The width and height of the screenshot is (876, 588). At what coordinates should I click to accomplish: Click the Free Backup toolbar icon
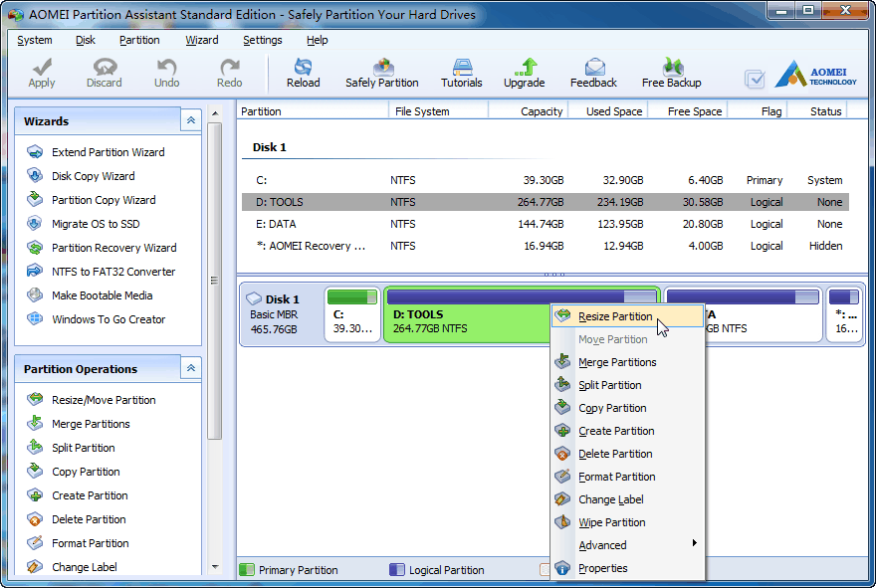pos(672,67)
